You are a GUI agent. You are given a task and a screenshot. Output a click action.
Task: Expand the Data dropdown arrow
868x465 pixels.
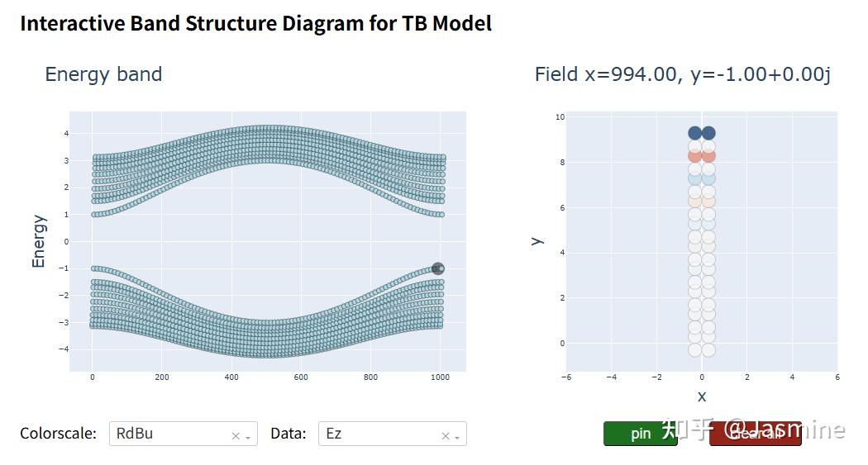click(457, 436)
